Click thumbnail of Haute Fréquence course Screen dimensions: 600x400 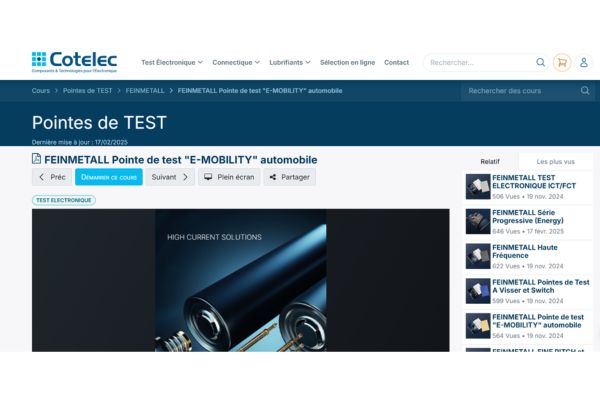(x=478, y=256)
